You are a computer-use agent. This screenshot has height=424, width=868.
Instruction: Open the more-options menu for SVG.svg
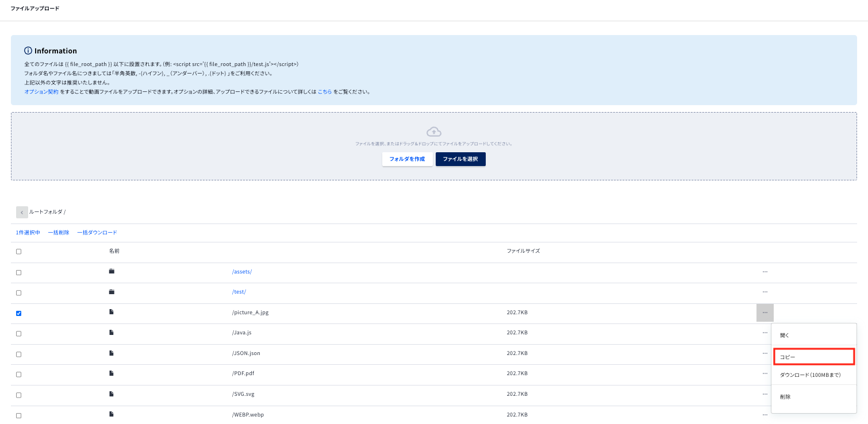pyautogui.click(x=765, y=394)
